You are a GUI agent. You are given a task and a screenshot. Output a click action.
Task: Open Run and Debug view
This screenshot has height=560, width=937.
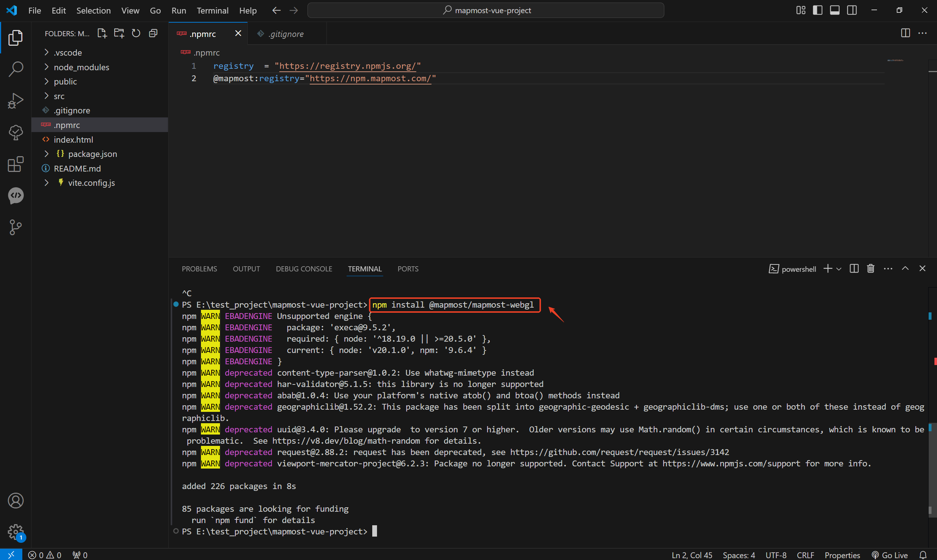[15, 101]
